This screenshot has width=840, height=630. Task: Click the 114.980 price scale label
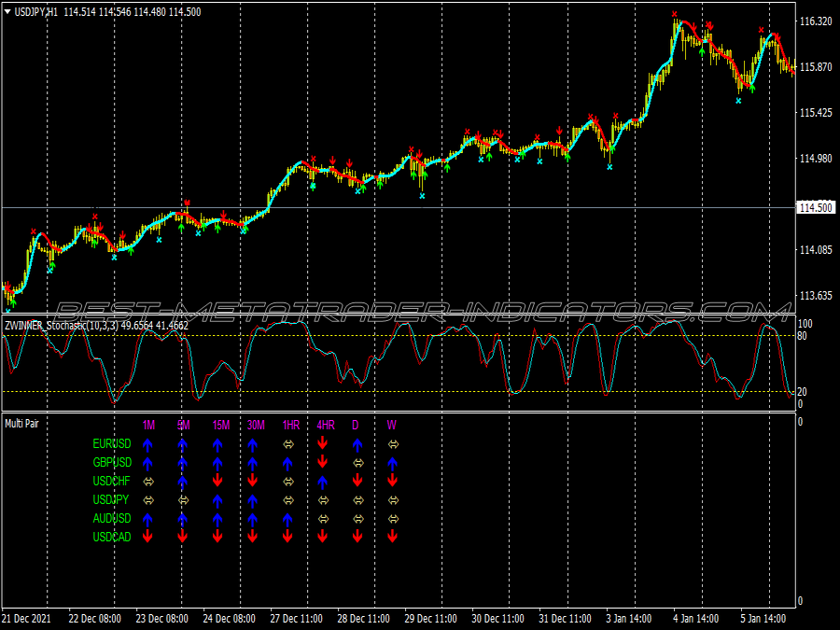tap(816, 158)
